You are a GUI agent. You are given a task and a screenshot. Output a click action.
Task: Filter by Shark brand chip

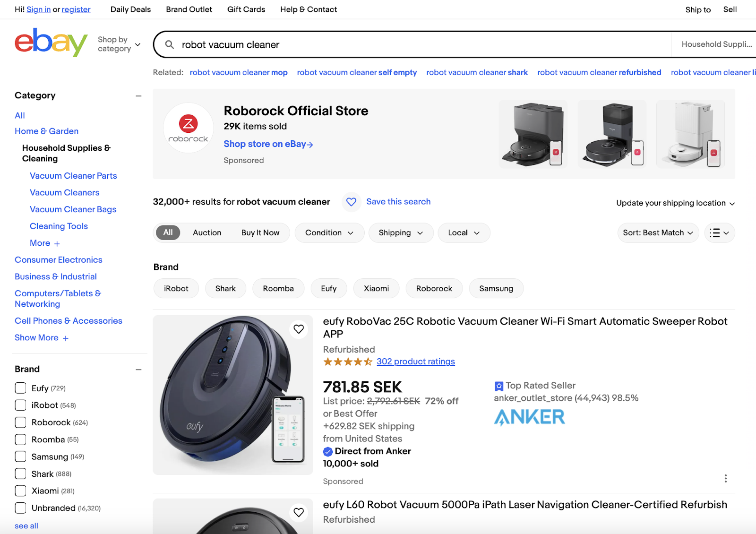coord(225,288)
